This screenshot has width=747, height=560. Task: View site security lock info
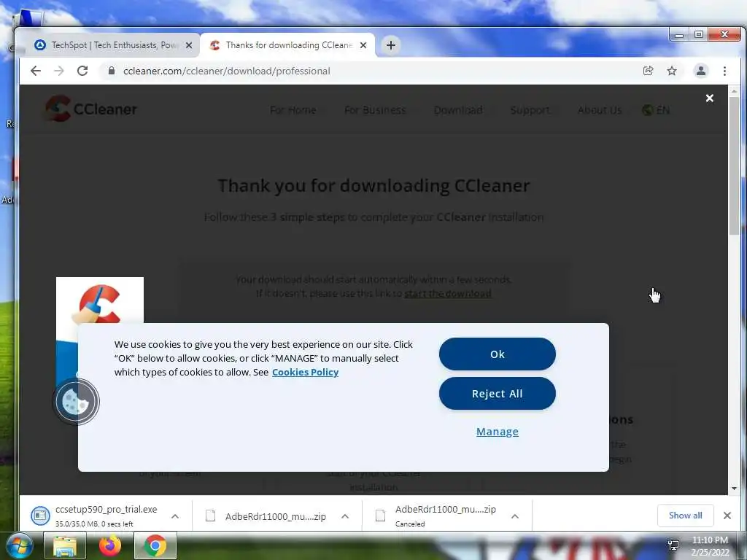(x=112, y=71)
